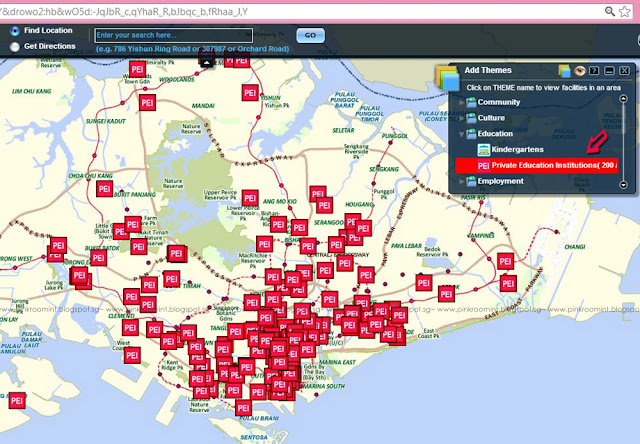This screenshot has height=444, width=640.
Task: Click the Education theme label
Action: pyautogui.click(x=495, y=134)
